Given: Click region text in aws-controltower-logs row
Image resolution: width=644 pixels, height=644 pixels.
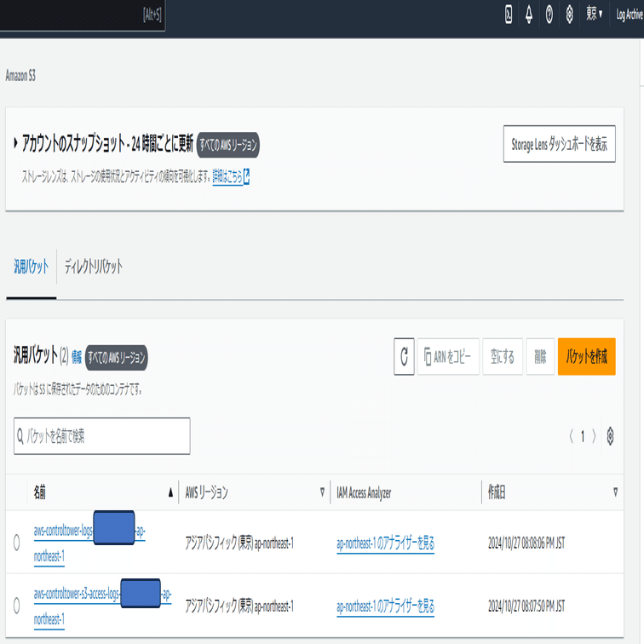Looking at the screenshot, I should 239,543.
